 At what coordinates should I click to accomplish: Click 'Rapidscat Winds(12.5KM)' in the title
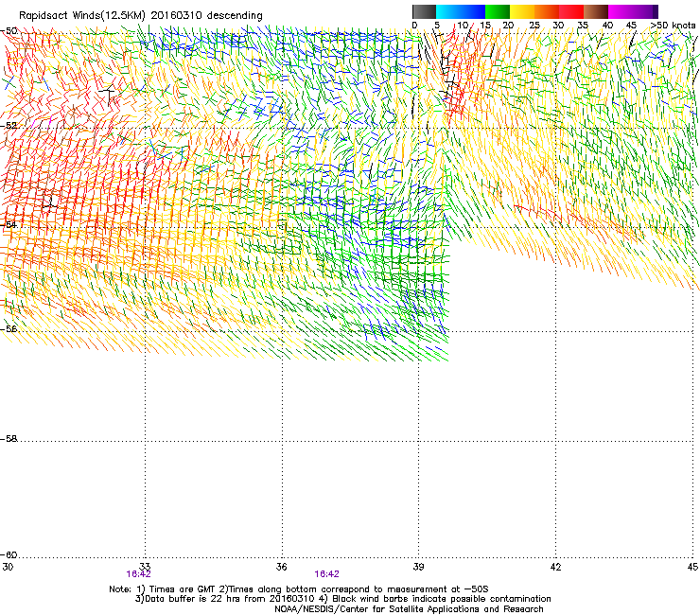[82, 16]
